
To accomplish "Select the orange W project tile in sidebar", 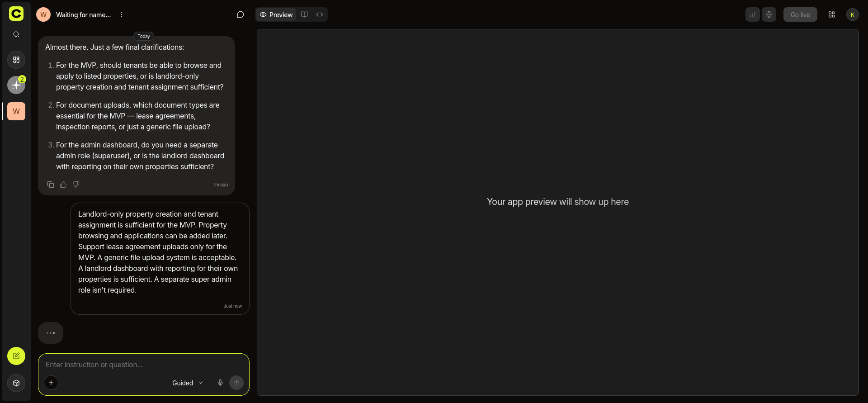I will point(16,111).
